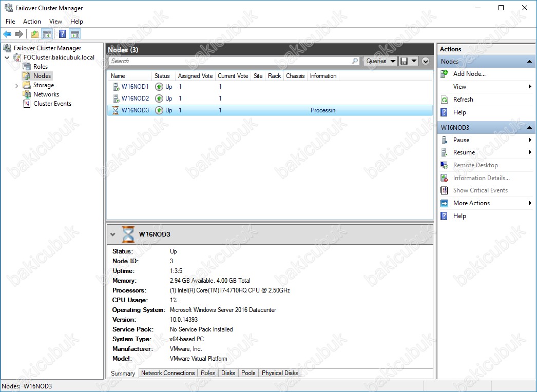
Task: Select the W16NOD3 node row
Action: coord(270,110)
